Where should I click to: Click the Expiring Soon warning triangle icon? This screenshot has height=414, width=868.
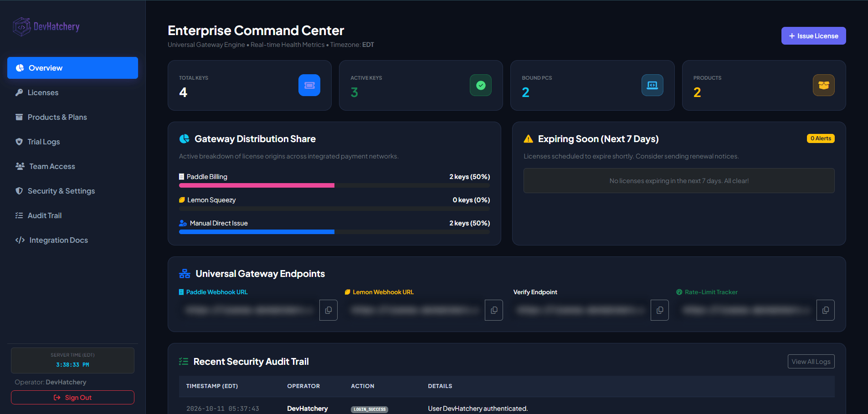[529, 139]
